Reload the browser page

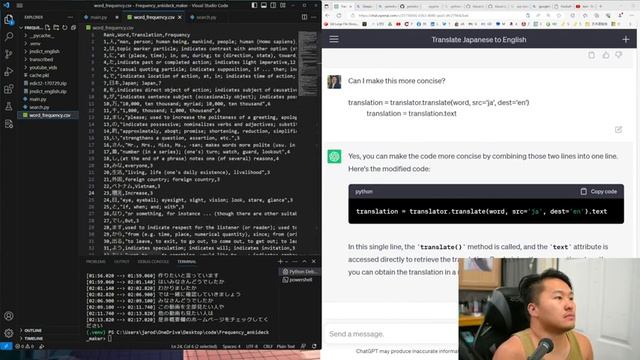click(339, 16)
